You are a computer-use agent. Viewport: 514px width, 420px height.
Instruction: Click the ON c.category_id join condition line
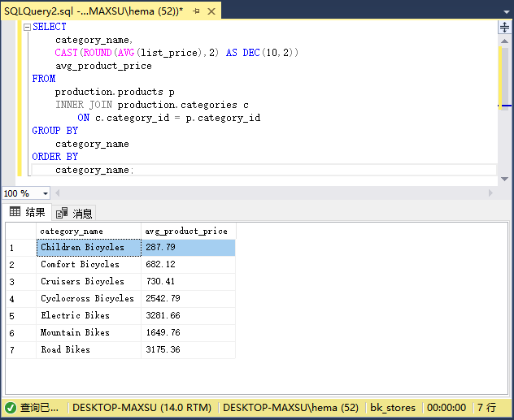tap(169, 118)
